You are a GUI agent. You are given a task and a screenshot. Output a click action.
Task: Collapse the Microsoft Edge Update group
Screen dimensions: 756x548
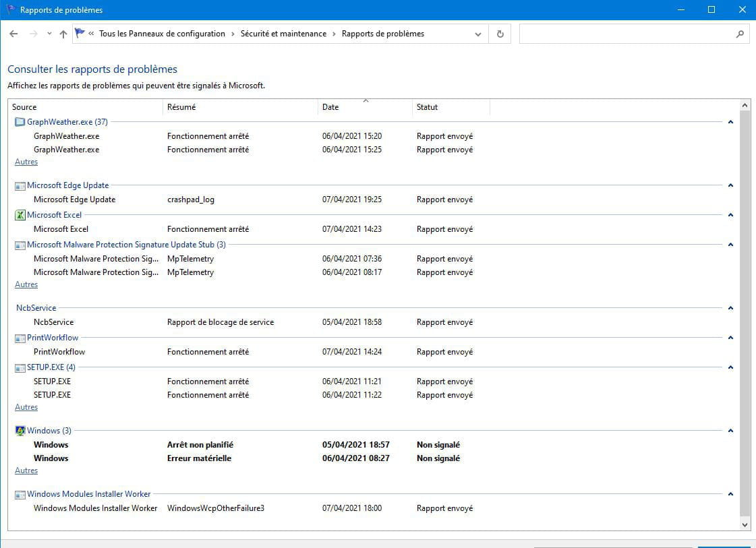730,185
